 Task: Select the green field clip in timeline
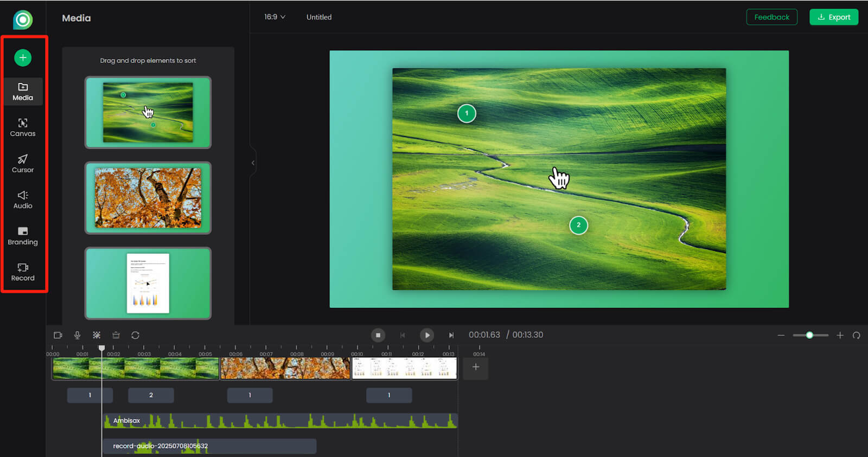pyautogui.click(x=136, y=368)
